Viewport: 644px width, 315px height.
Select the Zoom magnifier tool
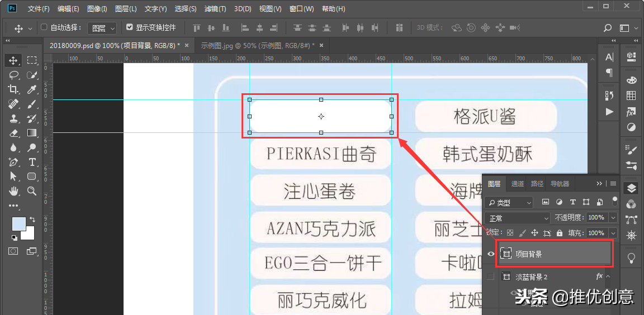[x=32, y=190]
